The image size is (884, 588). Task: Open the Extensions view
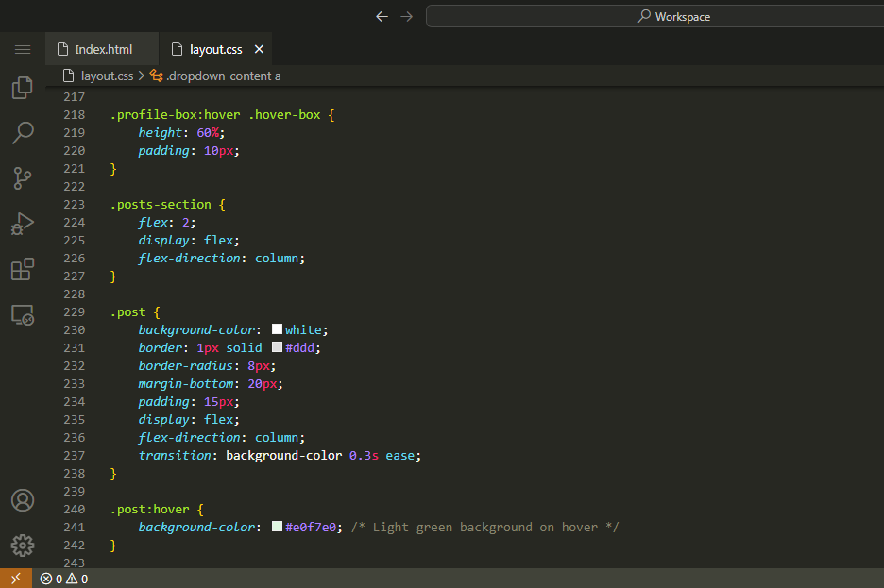23,270
